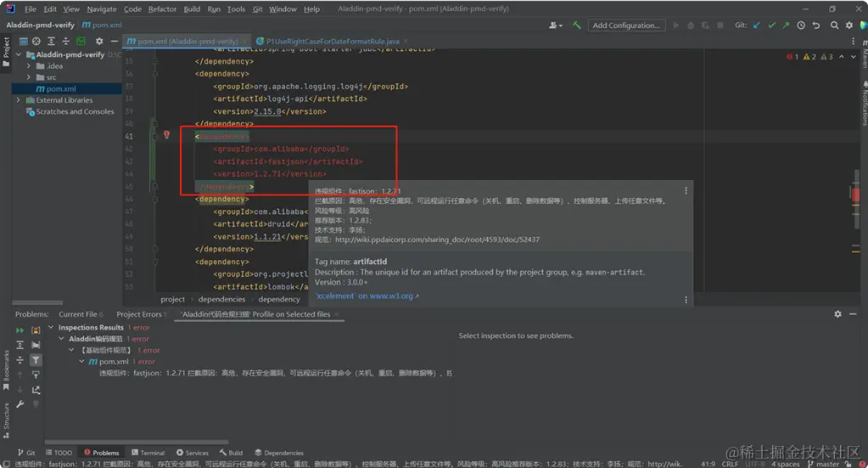The width and height of the screenshot is (868, 468).
Task: Expand External Libraries node
Action: pyautogui.click(x=19, y=100)
